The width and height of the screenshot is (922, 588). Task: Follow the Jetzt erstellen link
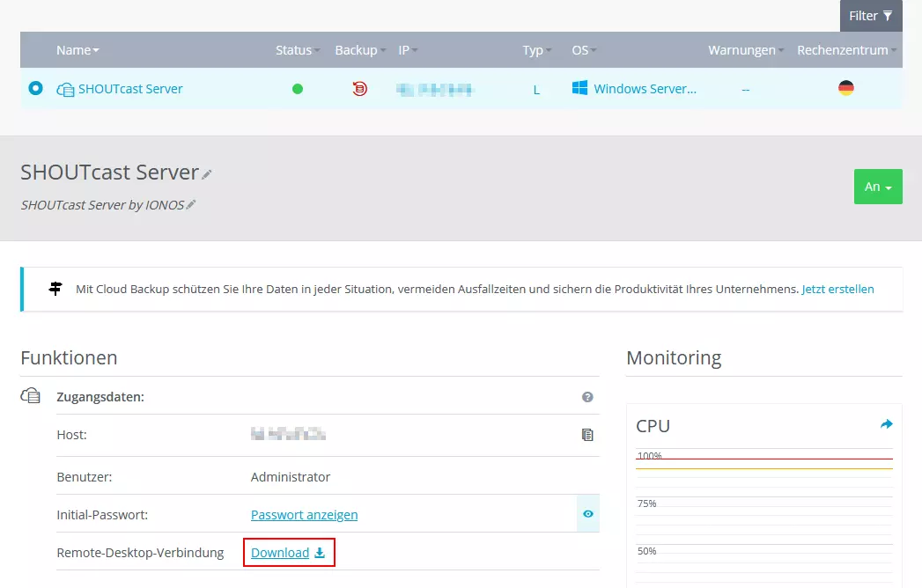click(x=837, y=290)
